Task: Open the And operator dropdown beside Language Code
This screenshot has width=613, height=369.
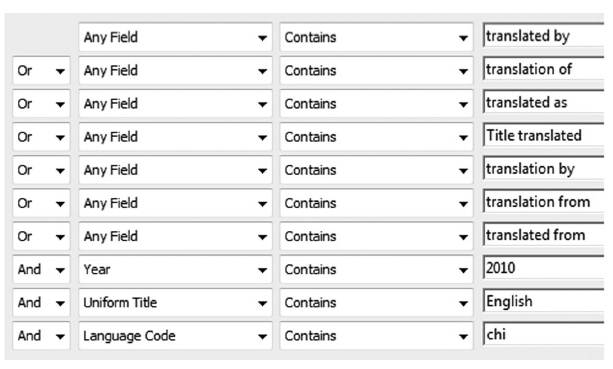Action: (41, 336)
